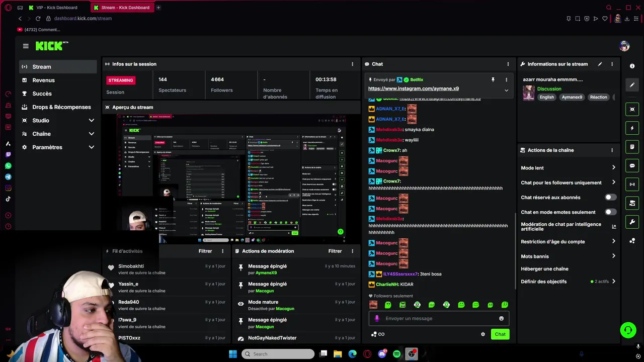This screenshot has width=644, height=362.
Task: Select the Discussion category link
Action: pyautogui.click(x=549, y=89)
